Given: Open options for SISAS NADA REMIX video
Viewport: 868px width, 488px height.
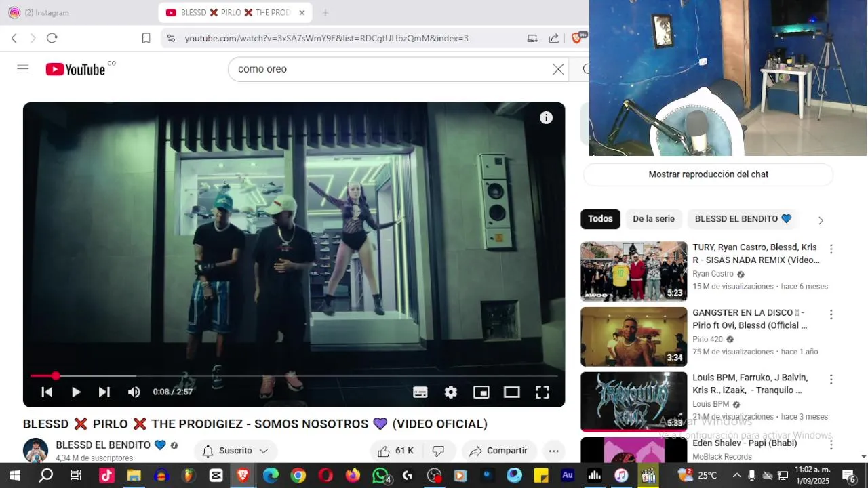Looking at the screenshot, I should click(x=831, y=249).
